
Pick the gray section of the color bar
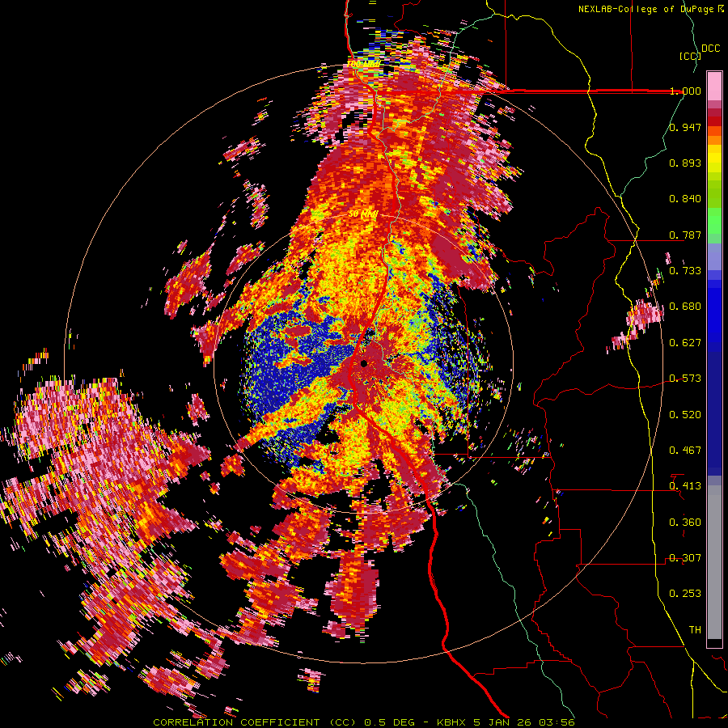714,564
